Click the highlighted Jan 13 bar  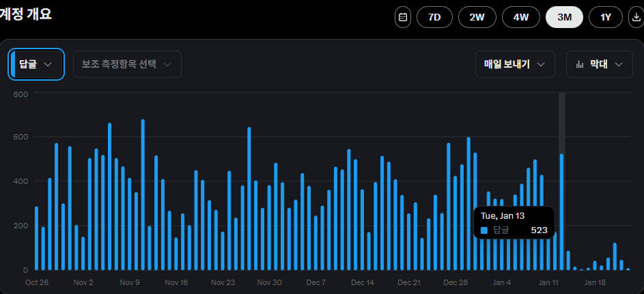pos(561,212)
